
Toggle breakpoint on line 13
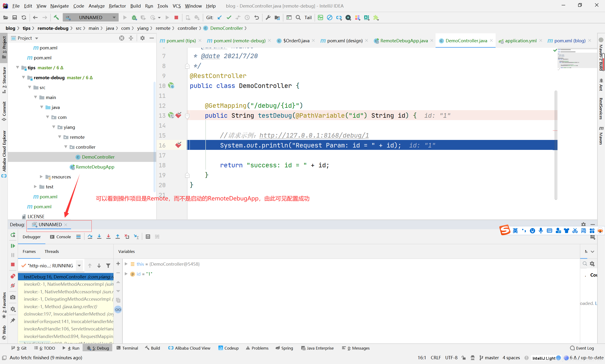tap(178, 115)
